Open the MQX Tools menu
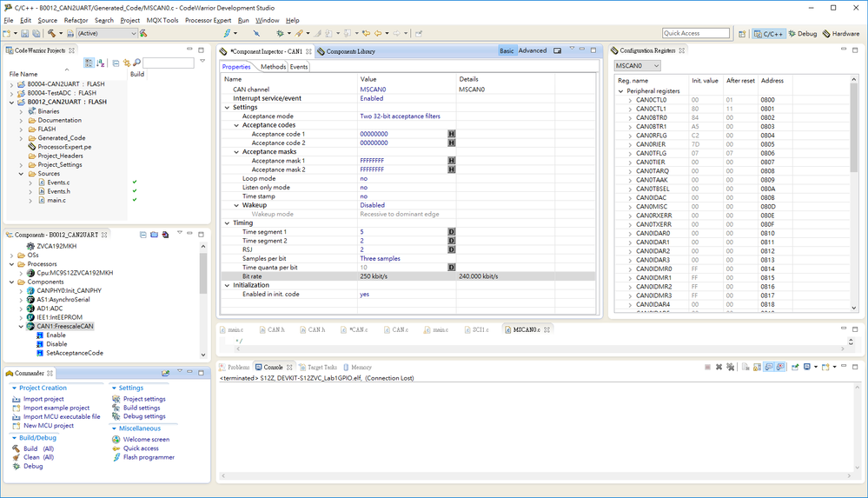Viewport: 868px width, 498px height. [162, 21]
